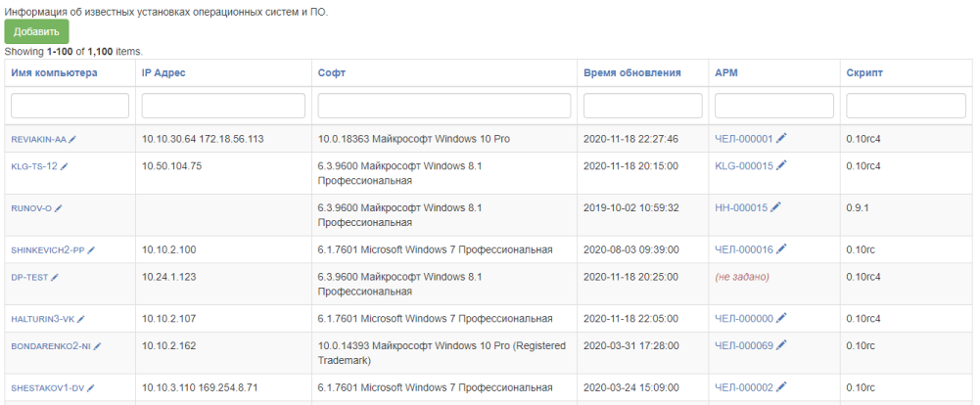Open the KLG-000015 workstation link
Image resolution: width=980 pixels, height=405 pixels.
[744, 165]
